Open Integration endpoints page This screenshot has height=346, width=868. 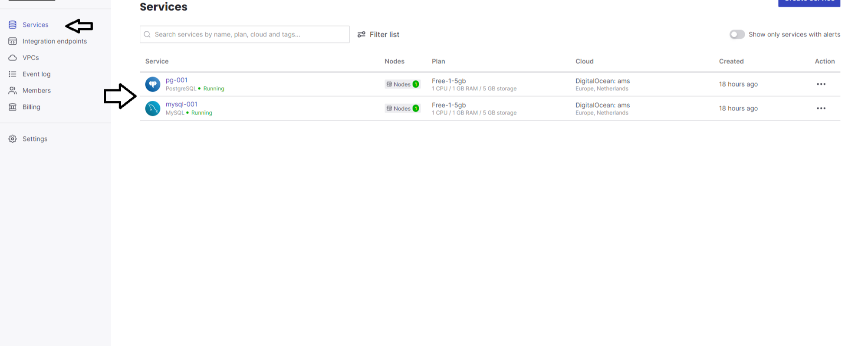55,41
